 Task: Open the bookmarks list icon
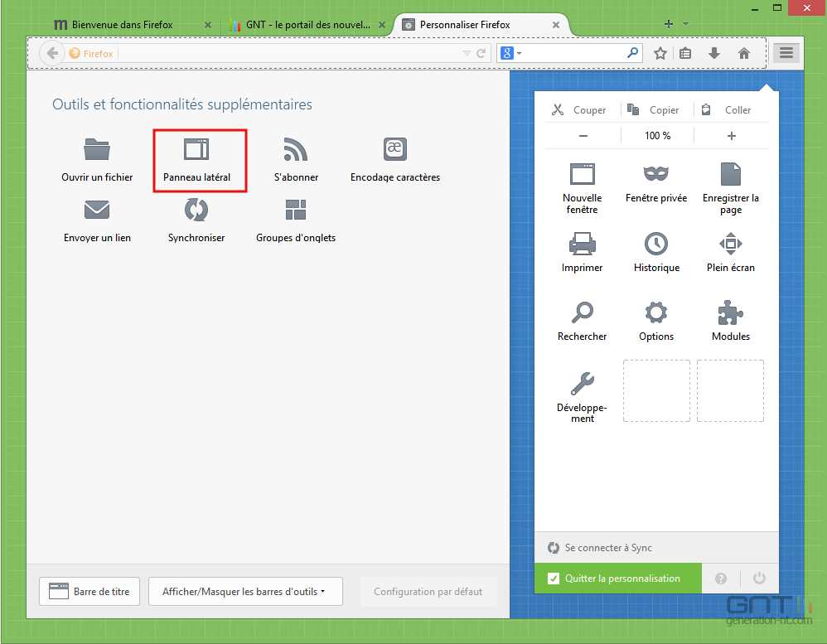[x=685, y=53]
